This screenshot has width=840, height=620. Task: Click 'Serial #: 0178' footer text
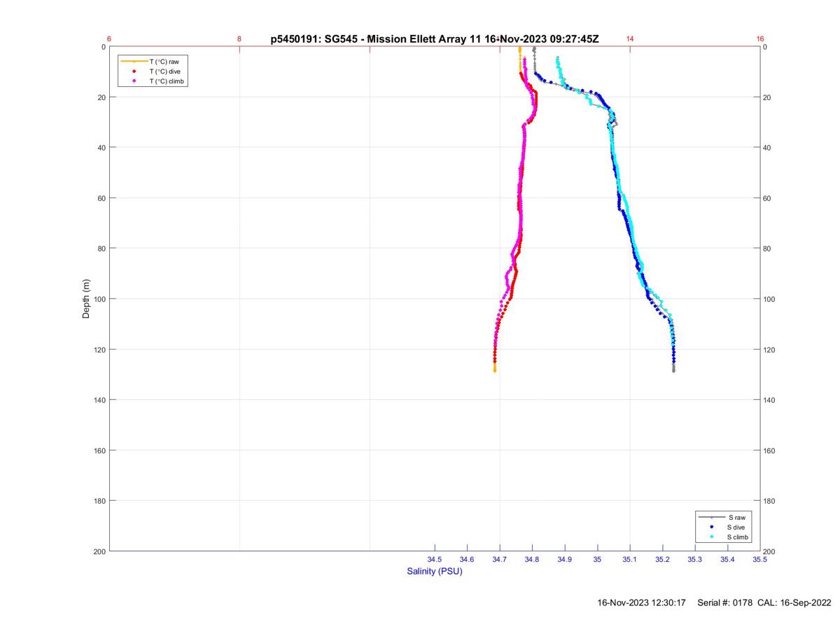coord(724,602)
